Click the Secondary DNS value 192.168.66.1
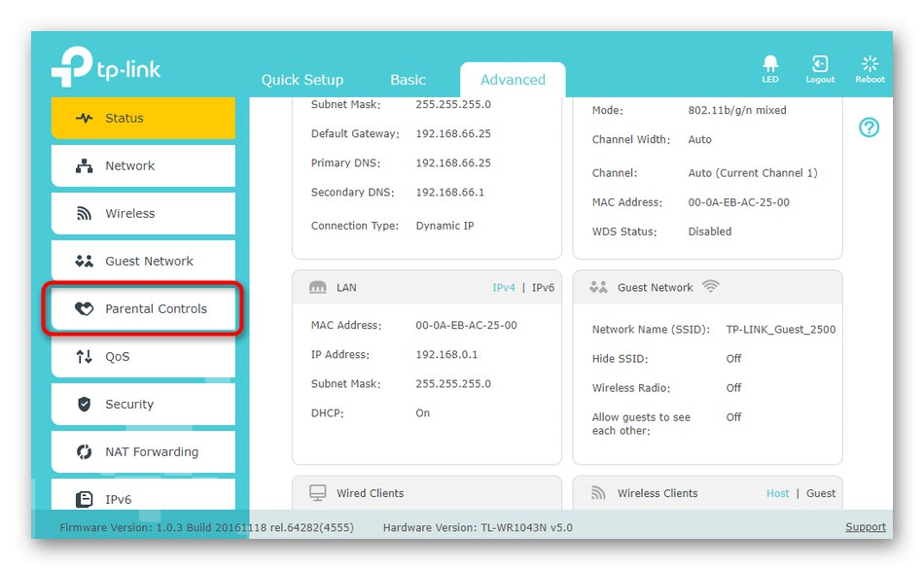Image resolution: width=924 pixels, height=570 pixels. pos(449,193)
